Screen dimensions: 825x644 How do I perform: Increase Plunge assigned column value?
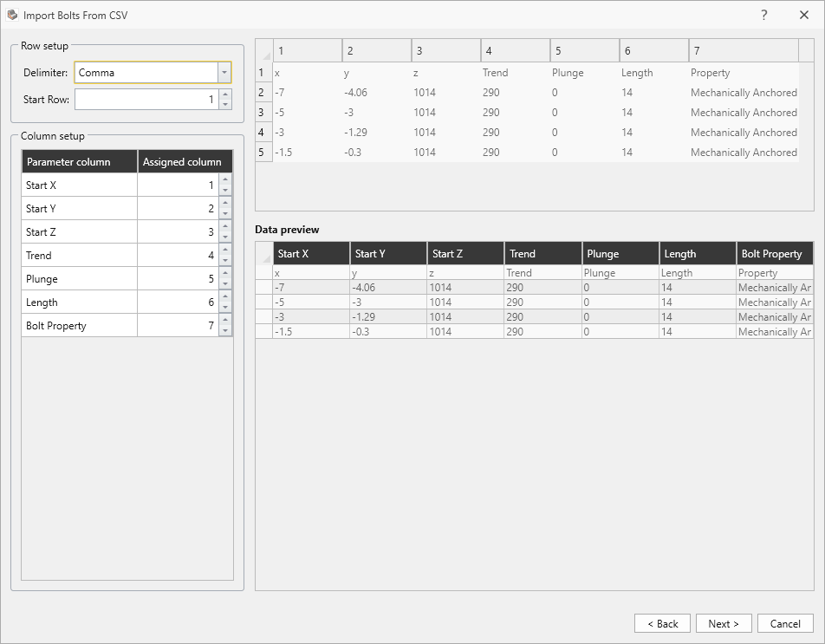pyautogui.click(x=225, y=273)
